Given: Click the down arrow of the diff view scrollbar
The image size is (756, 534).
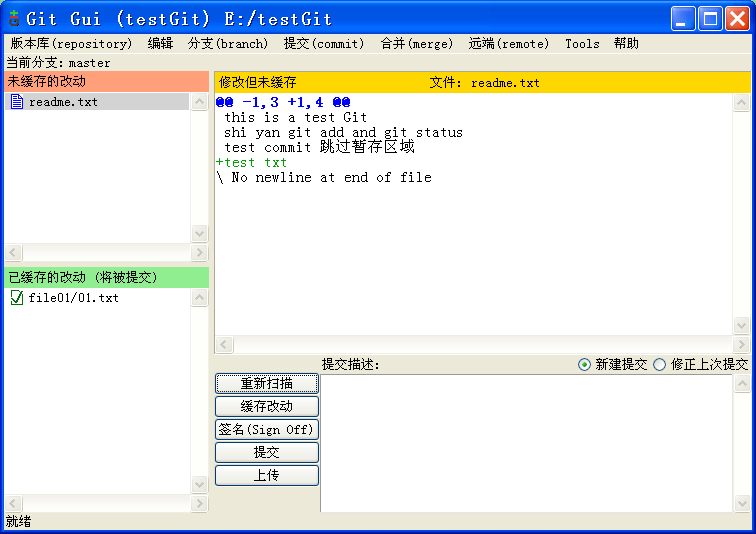Looking at the screenshot, I should (x=741, y=325).
